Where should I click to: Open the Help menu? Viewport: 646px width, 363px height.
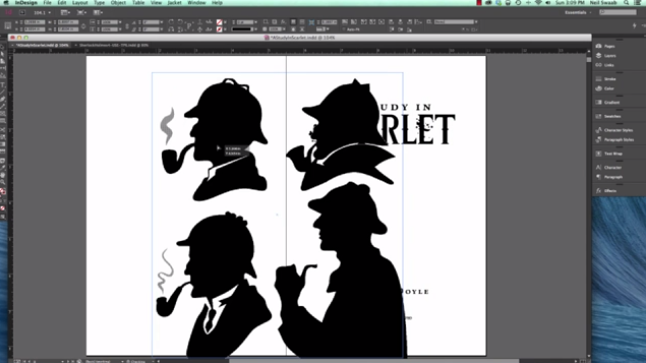[x=217, y=2]
